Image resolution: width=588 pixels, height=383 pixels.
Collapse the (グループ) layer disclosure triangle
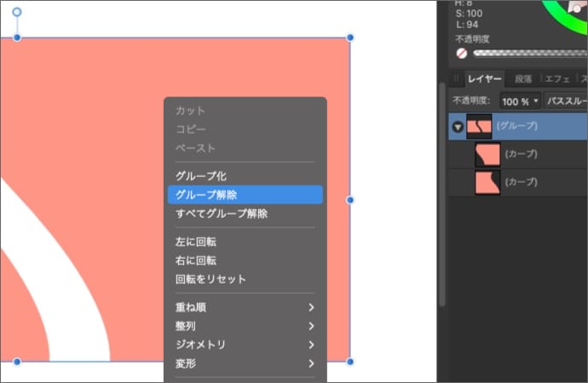tap(458, 127)
